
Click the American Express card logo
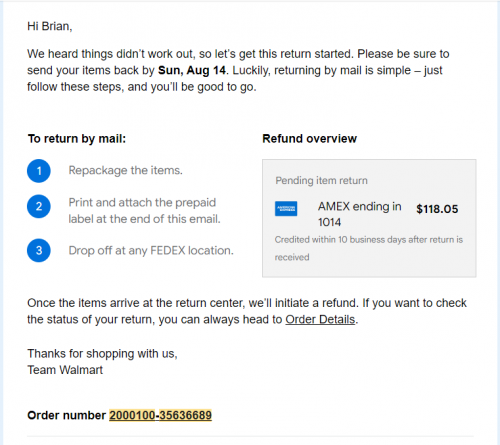(x=286, y=209)
